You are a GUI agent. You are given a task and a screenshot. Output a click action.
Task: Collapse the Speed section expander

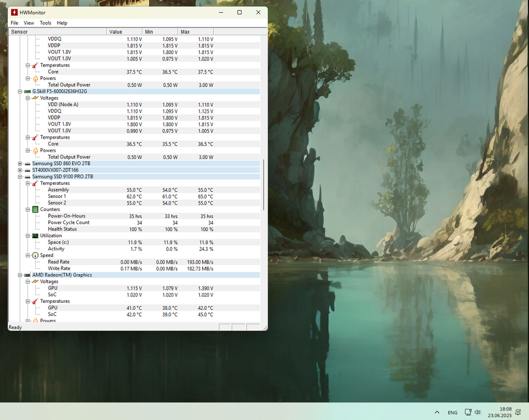click(x=28, y=256)
